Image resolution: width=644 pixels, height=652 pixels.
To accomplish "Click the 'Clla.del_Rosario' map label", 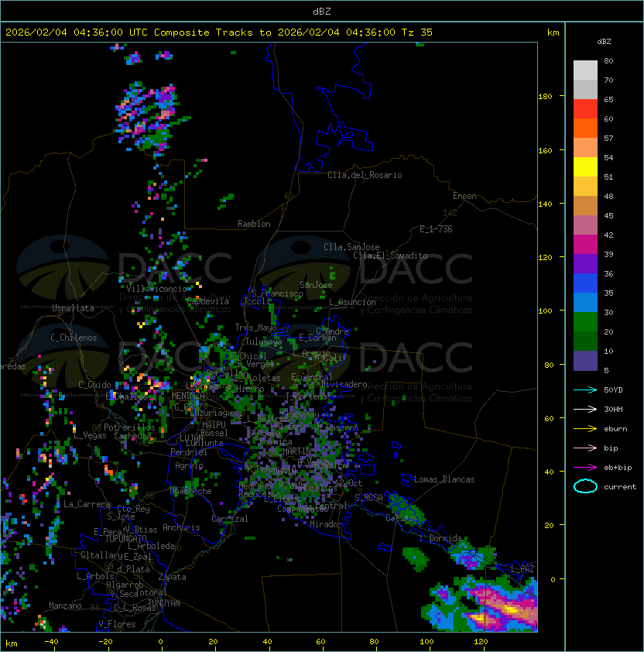I will pyautogui.click(x=365, y=175).
